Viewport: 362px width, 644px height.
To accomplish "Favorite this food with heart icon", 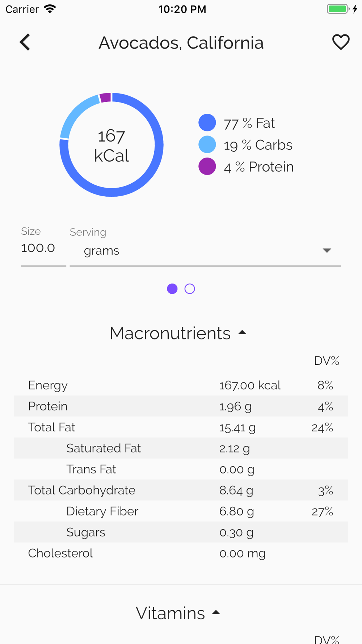I will click(x=341, y=42).
